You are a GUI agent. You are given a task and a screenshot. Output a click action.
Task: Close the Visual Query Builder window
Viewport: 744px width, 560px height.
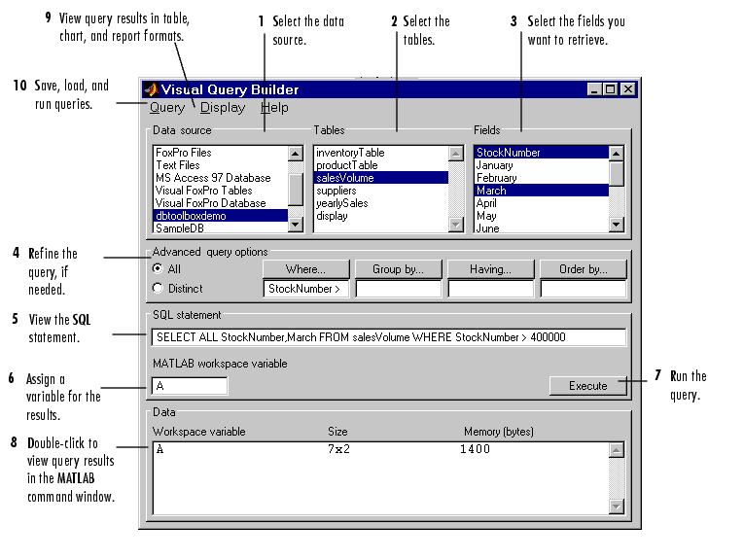627,89
